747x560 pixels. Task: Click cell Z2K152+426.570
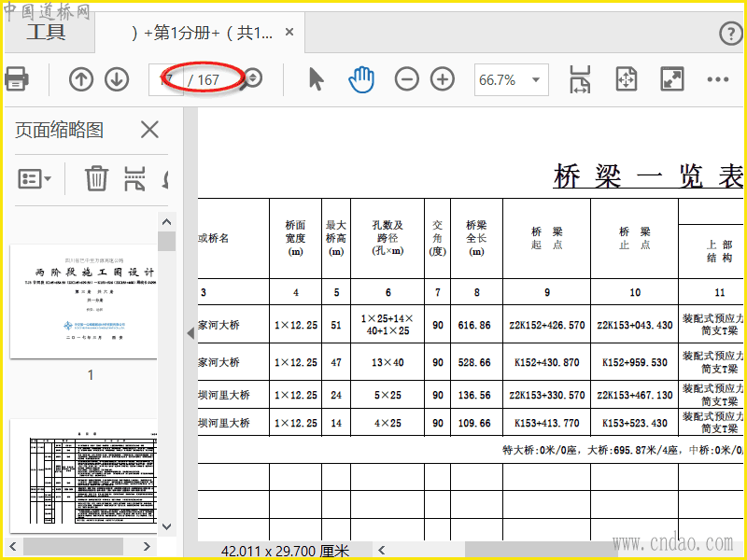[547, 325]
